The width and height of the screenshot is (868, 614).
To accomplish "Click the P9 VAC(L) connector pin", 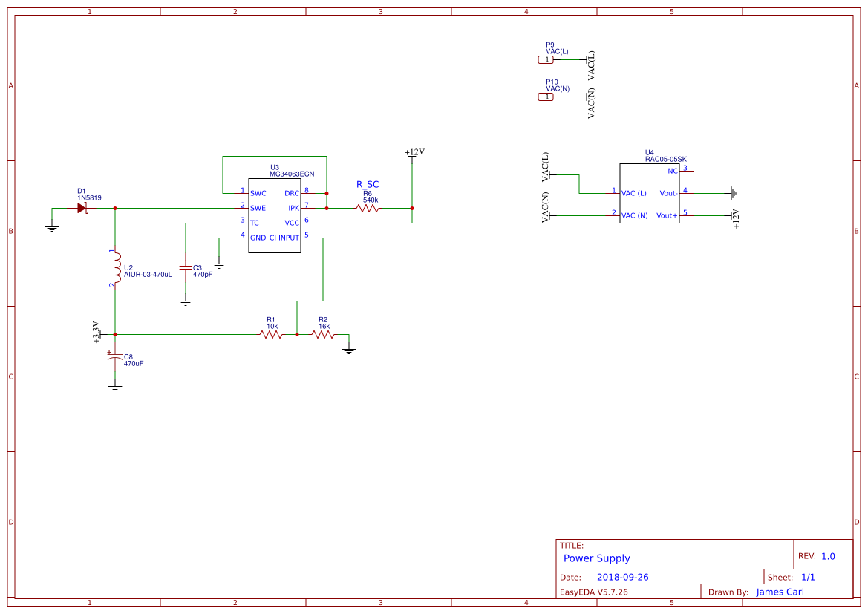I will coord(547,60).
